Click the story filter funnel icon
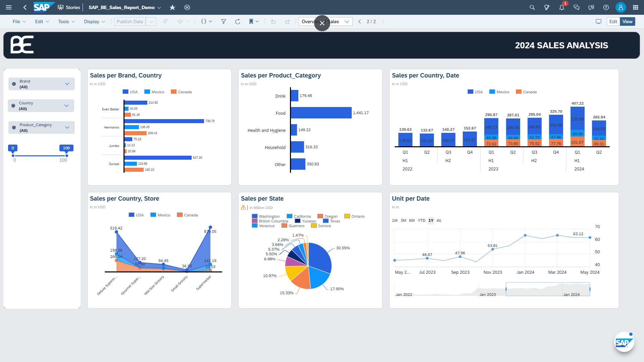This screenshot has height=362, width=644. 224,21
